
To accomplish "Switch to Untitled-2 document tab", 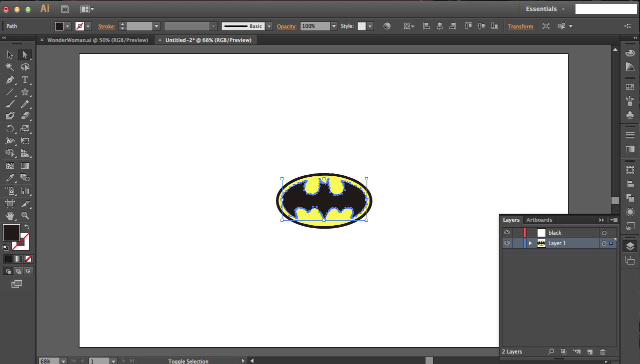I will coord(208,40).
